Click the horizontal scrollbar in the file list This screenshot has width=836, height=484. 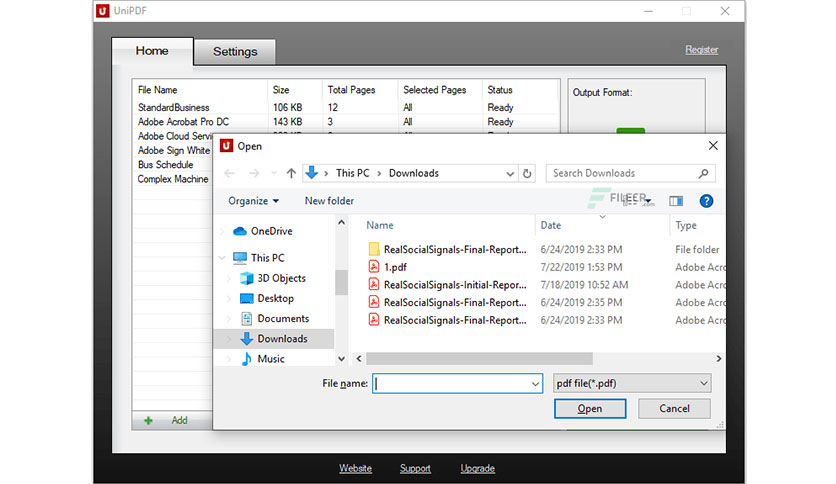479,359
